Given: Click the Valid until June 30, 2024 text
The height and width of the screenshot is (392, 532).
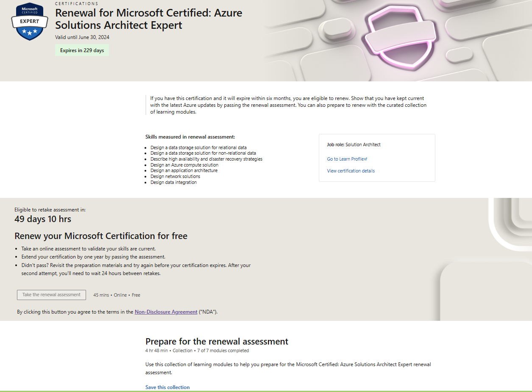Looking at the screenshot, I should coord(82,37).
